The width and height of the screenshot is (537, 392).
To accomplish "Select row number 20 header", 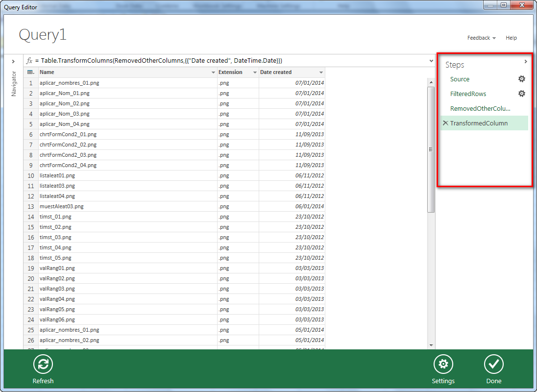I will 31,278.
